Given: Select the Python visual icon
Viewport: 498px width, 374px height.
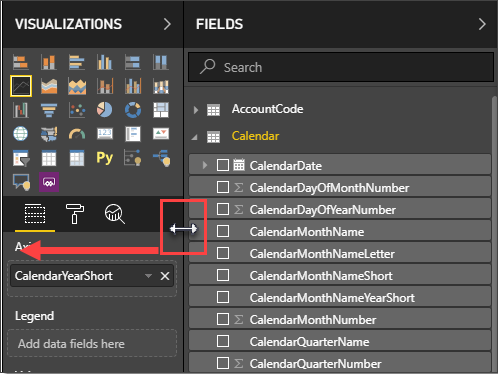Looking at the screenshot, I should click(105, 157).
